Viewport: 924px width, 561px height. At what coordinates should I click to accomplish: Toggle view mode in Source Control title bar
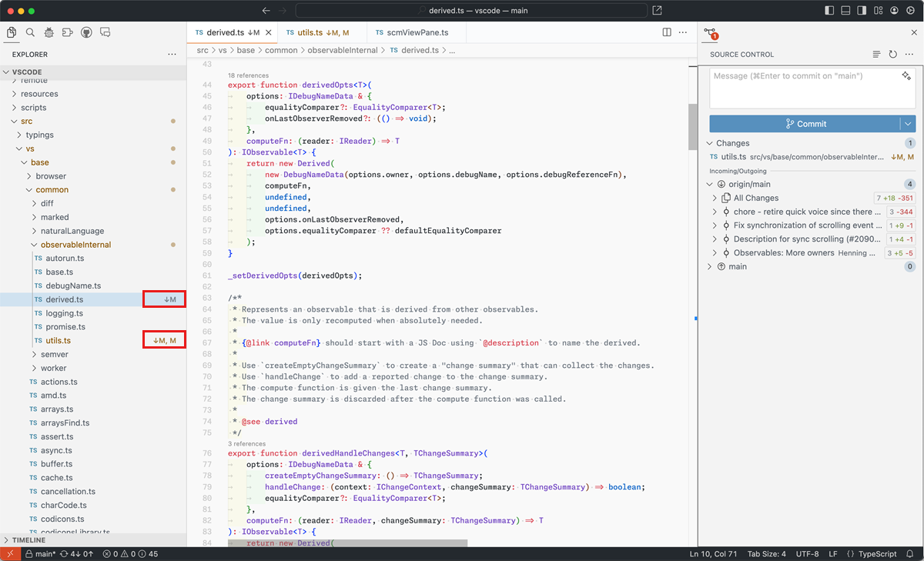[x=876, y=54]
